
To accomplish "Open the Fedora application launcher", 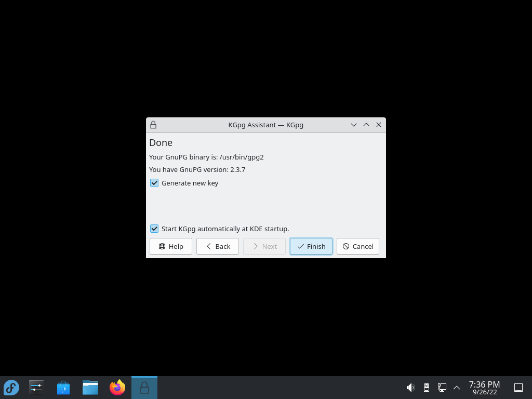I will point(11,388).
